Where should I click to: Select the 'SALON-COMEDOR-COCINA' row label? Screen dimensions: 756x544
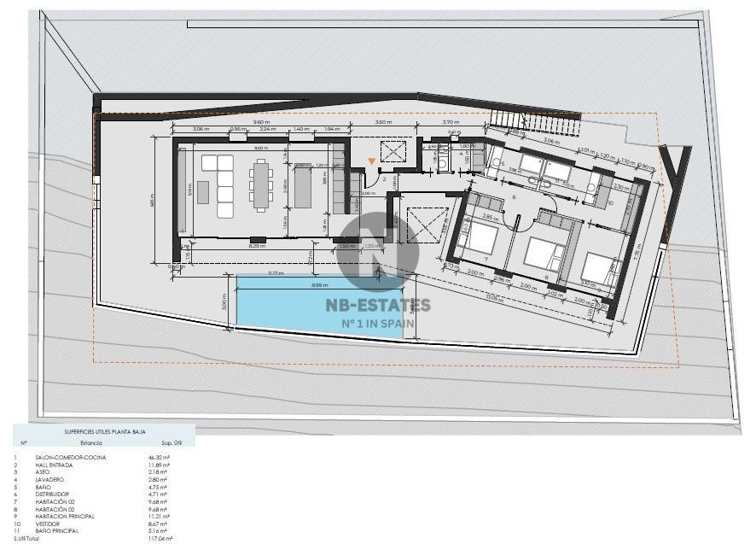(x=70, y=457)
